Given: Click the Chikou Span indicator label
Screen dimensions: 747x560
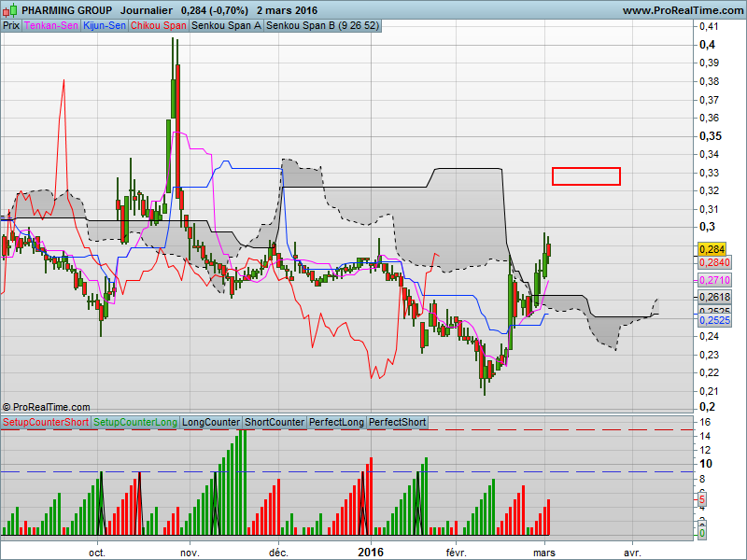Looking at the screenshot, I should (159, 26).
